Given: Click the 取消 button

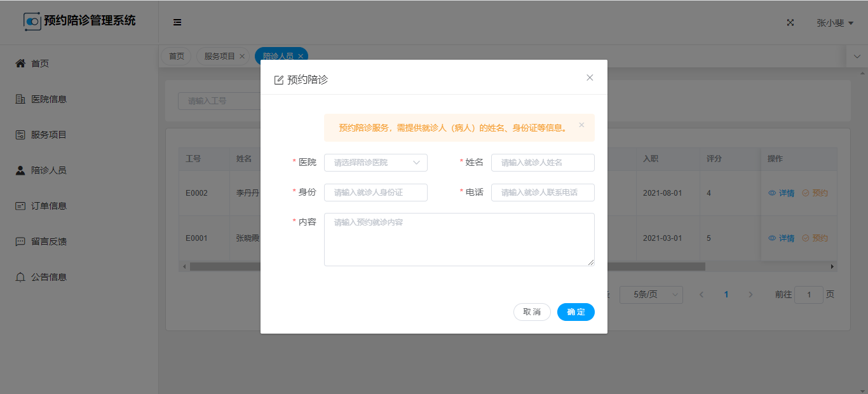Looking at the screenshot, I should 532,312.
